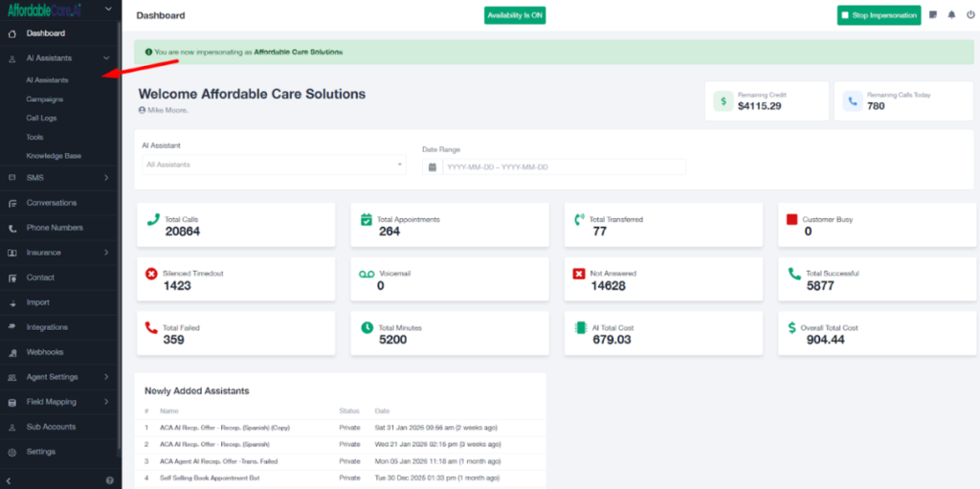This screenshot has height=489, width=980.
Task: Click the notification bell icon
Action: click(x=951, y=15)
